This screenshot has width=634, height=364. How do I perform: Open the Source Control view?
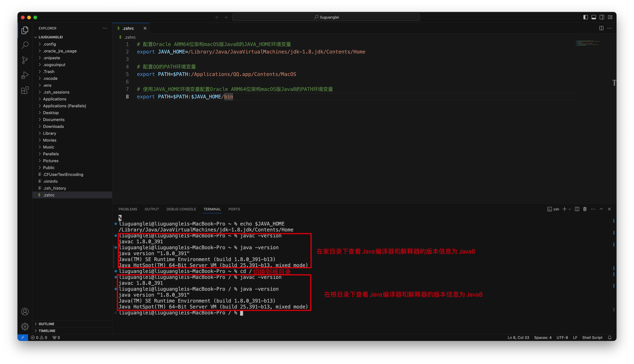[x=25, y=60]
